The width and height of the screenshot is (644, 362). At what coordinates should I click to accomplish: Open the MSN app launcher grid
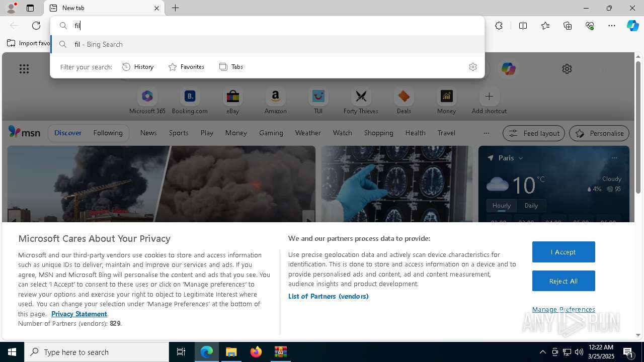(x=24, y=69)
